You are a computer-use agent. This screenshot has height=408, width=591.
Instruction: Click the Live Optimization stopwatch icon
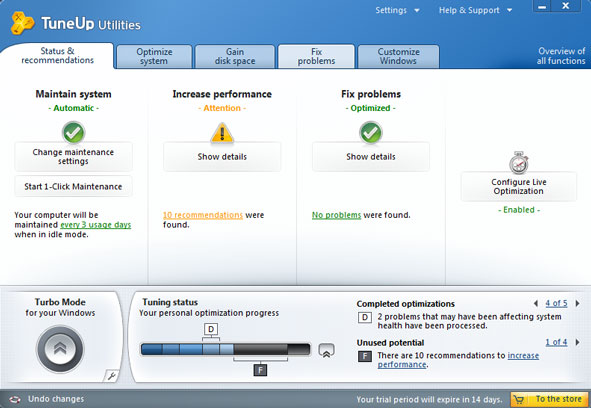[x=519, y=163]
